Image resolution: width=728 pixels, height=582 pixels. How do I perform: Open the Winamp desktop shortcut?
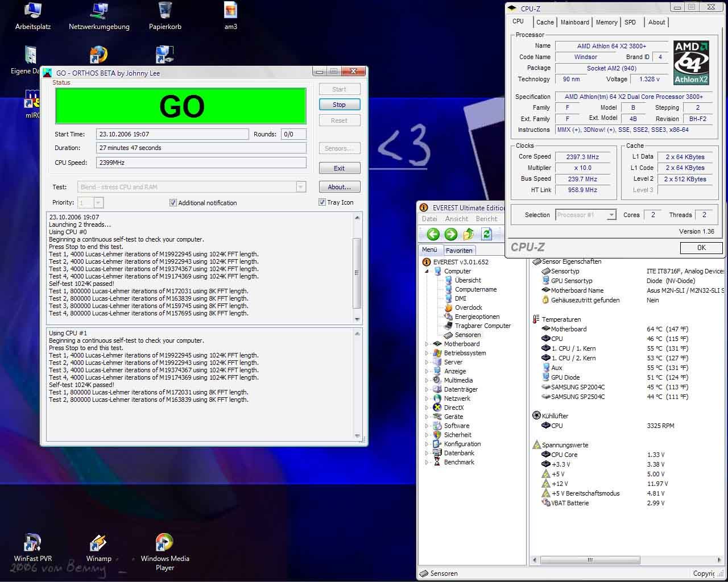(x=98, y=548)
